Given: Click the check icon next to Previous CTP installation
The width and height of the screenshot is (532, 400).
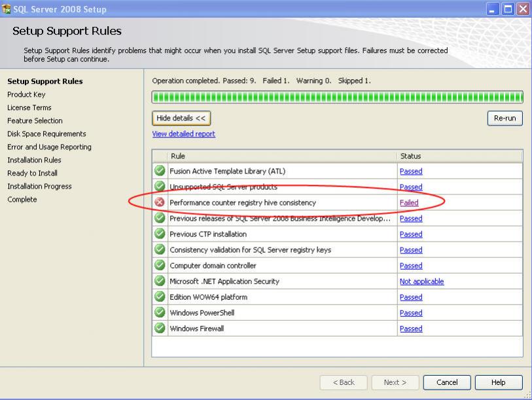Looking at the screenshot, I should (160, 234).
